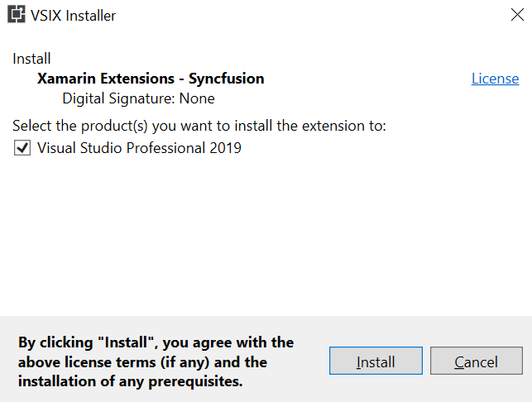Uncheck the Visual Studio Professional 2019 checkbox

22,149
